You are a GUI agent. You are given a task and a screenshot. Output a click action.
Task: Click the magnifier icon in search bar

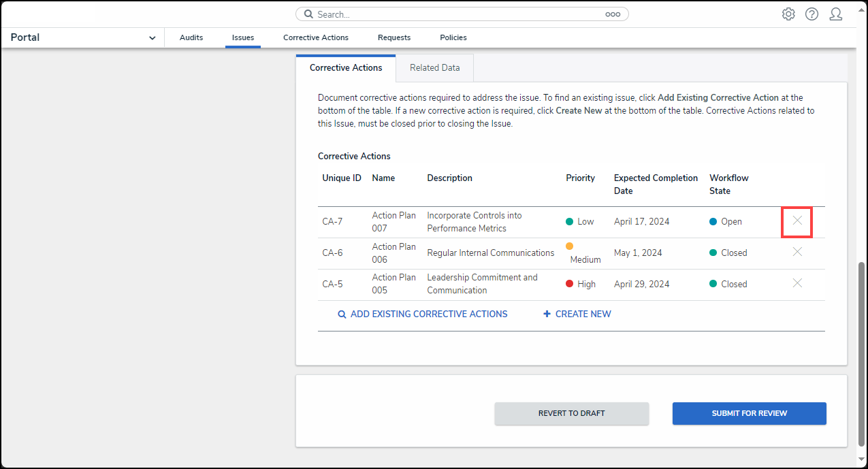coord(308,14)
